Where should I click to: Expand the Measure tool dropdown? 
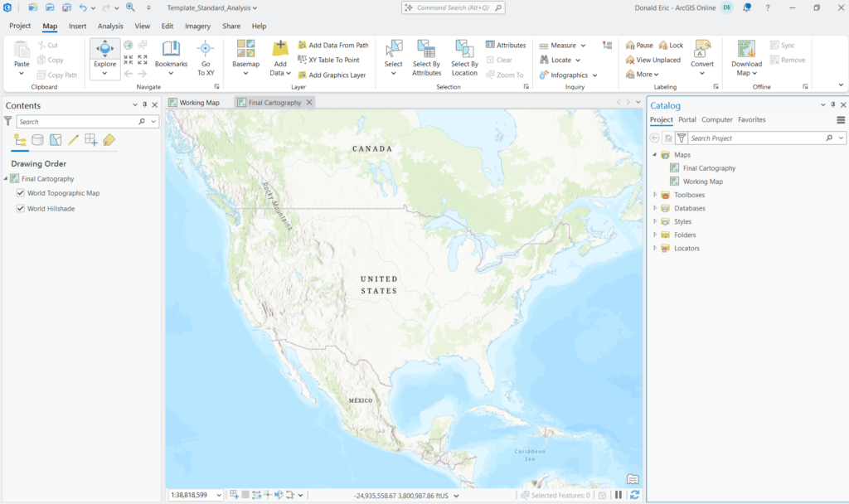583,46
